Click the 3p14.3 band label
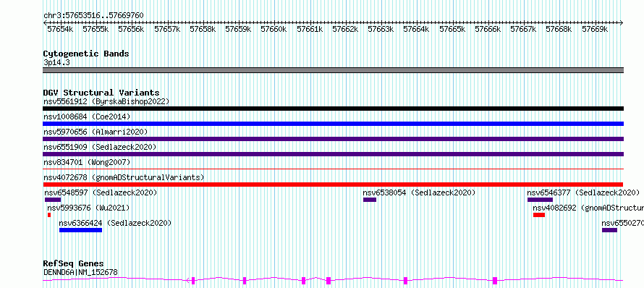 56,63
